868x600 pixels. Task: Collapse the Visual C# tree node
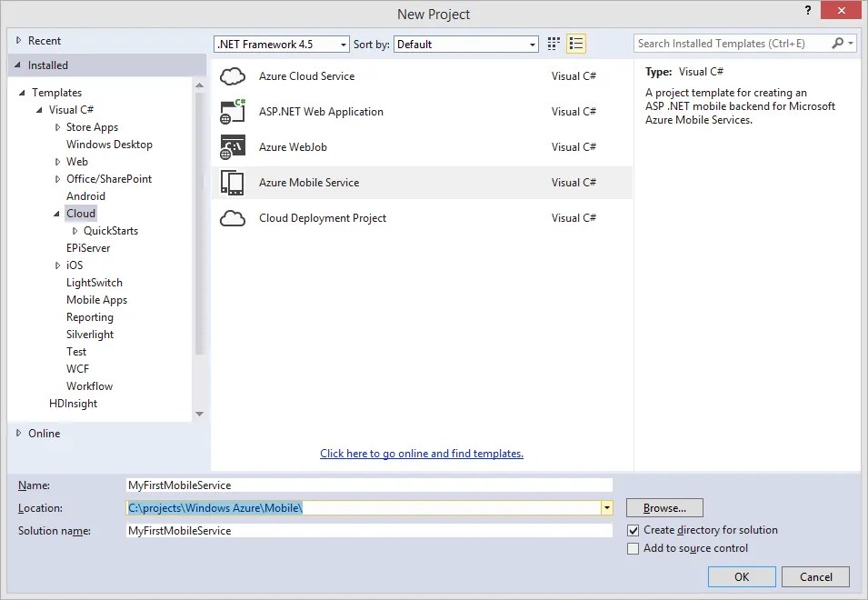click(39, 110)
